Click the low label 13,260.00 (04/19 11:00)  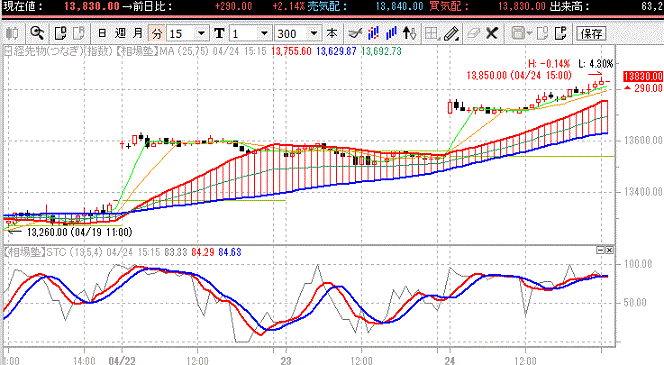point(80,232)
